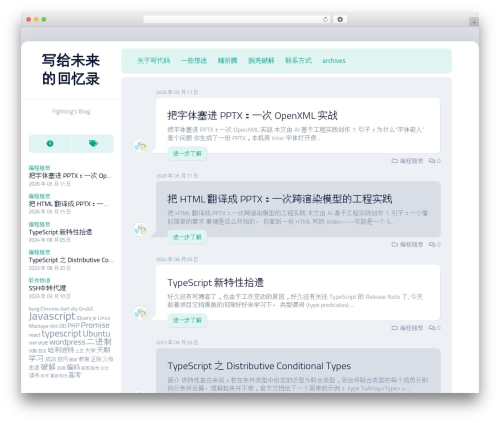Click date 2024年08月05日 above TypeScript 新特性拾遗
This screenshot has height=423, width=500.
point(177,259)
